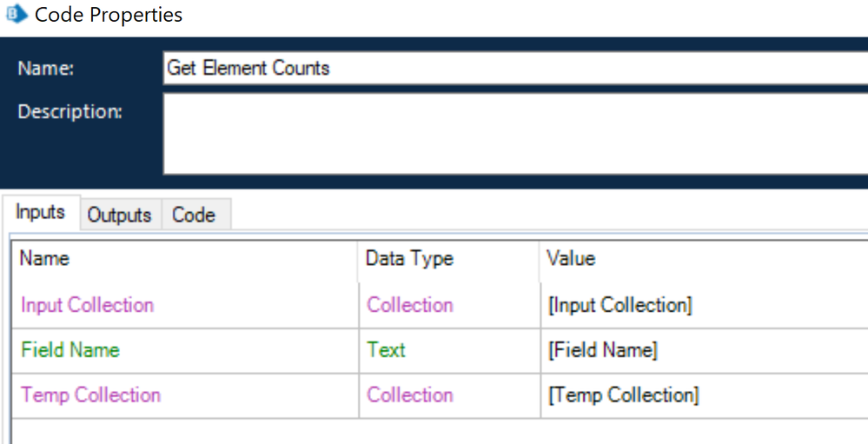Edit the [Field Name] value cell
The height and width of the screenshot is (444, 868).
(x=602, y=350)
